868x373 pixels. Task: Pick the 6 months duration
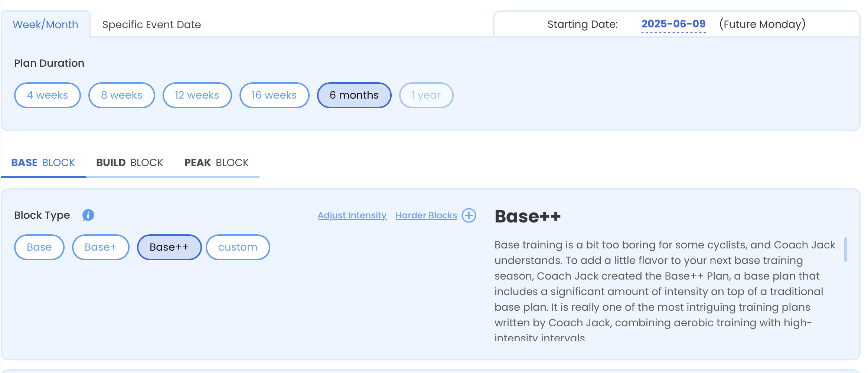(354, 95)
